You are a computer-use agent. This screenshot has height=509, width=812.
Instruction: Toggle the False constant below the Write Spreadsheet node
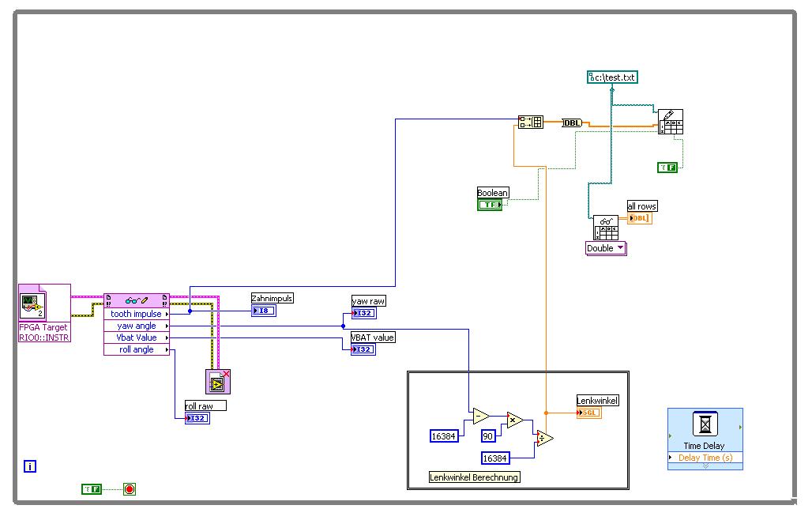point(667,168)
